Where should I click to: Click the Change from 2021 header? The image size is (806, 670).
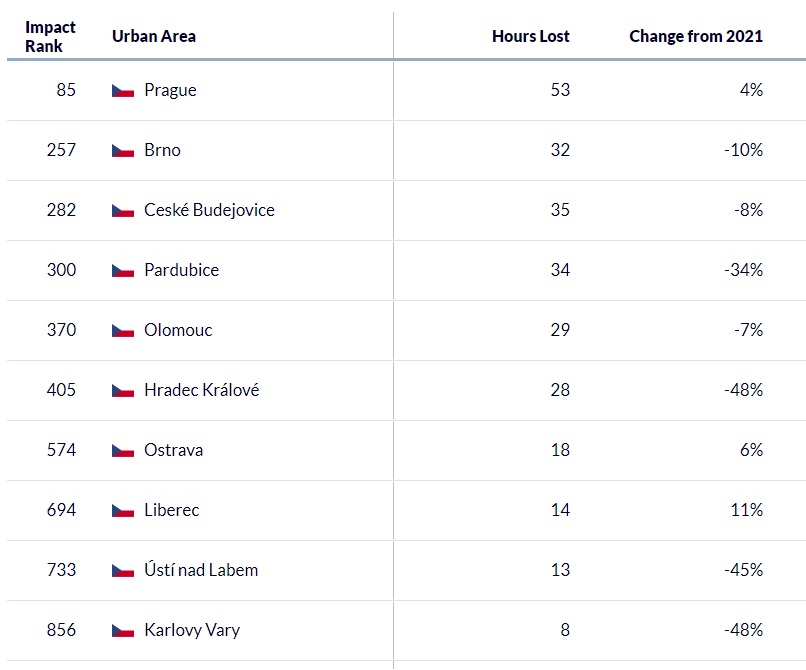696,37
